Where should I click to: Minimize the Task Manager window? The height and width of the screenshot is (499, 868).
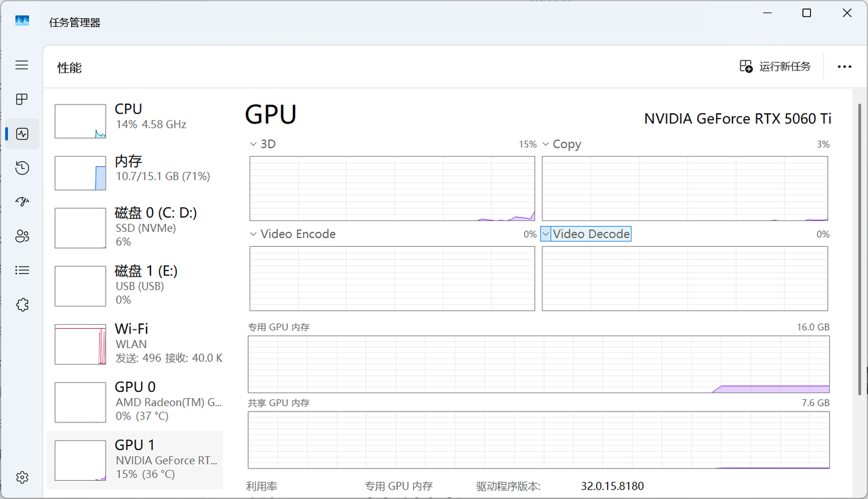(767, 13)
